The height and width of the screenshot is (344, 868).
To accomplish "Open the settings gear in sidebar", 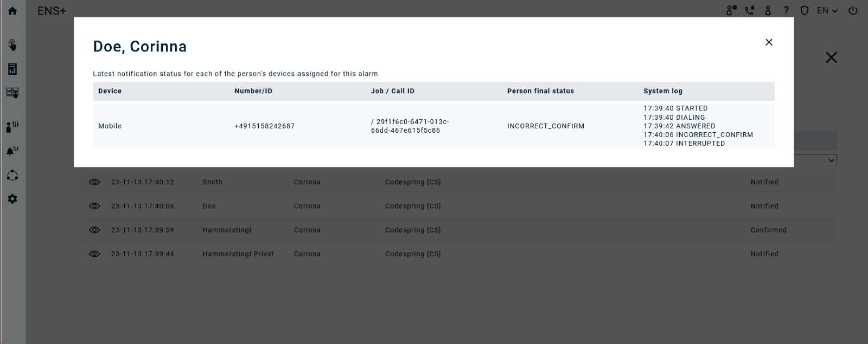I will (x=12, y=199).
